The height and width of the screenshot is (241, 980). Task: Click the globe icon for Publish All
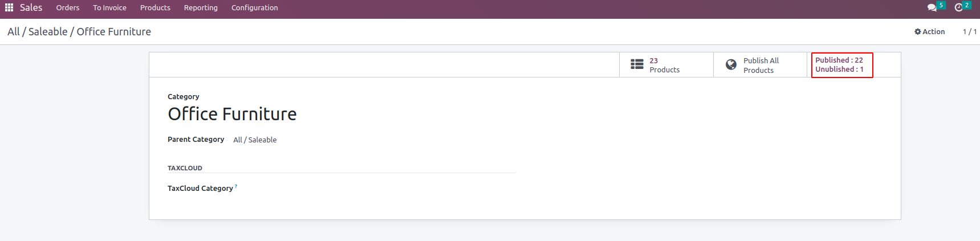click(731, 64)
